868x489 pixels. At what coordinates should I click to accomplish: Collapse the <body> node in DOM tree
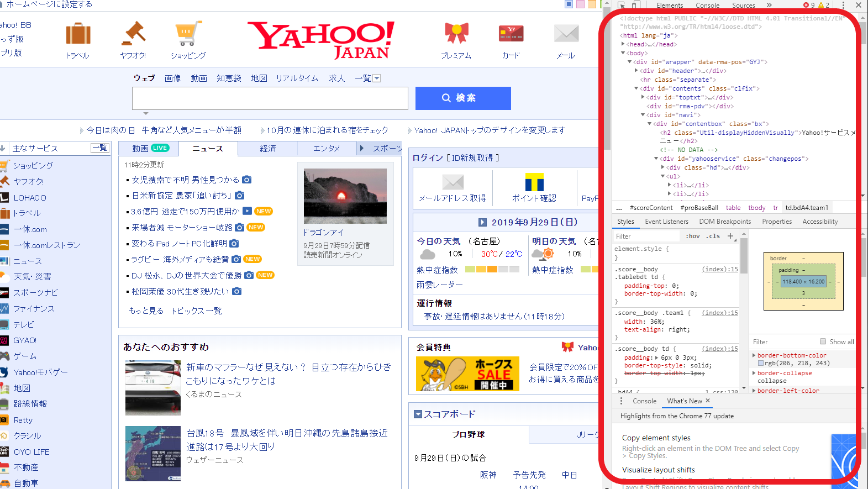click(x=623, y=53)
